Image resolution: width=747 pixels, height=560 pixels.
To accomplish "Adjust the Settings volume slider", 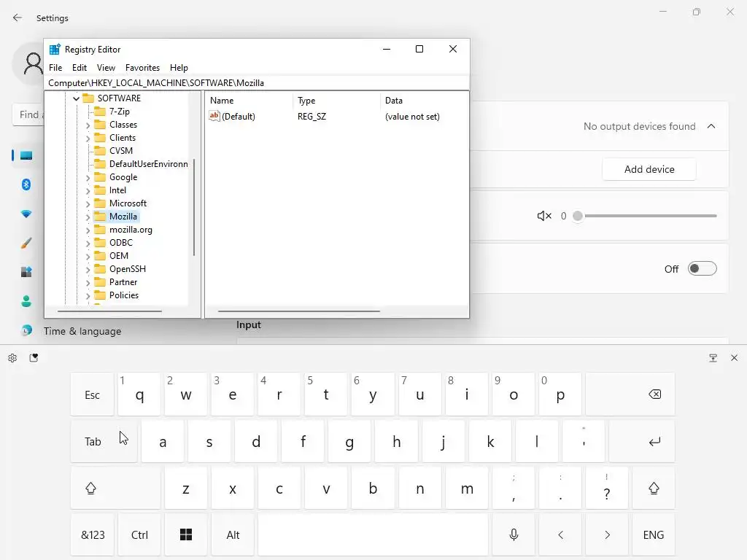I will [646, 216].
